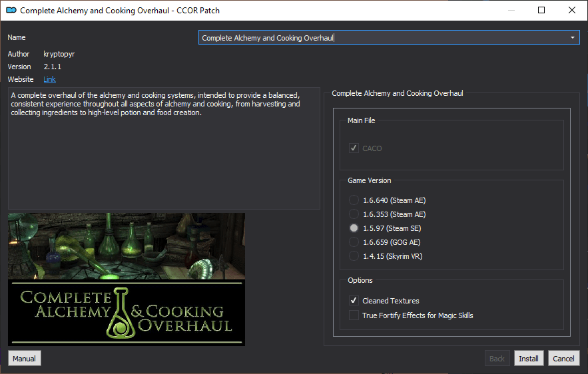
Task: Select 1.6.353 (Steam AE) game version
Action: pyautogui.click(x=354, y=214)
